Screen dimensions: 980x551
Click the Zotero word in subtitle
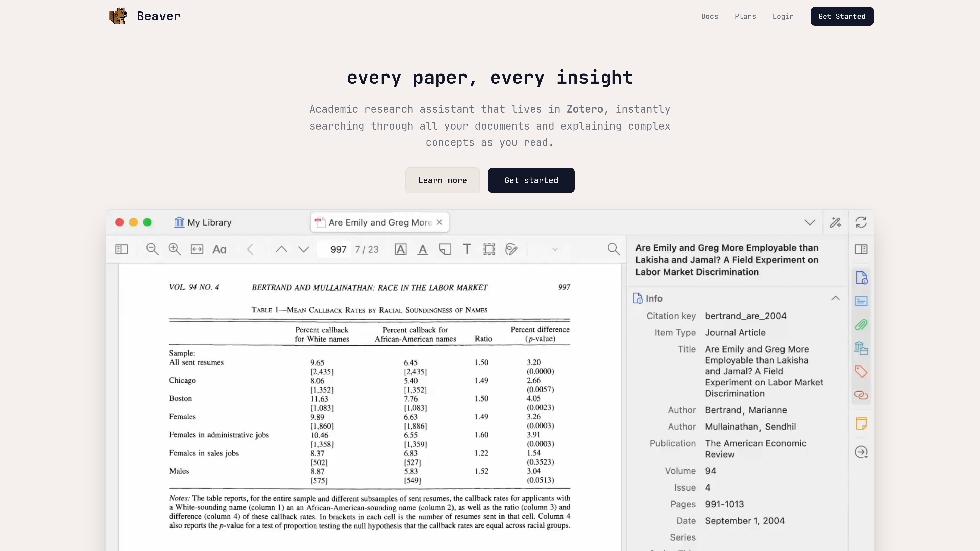(x=585, y=109)
